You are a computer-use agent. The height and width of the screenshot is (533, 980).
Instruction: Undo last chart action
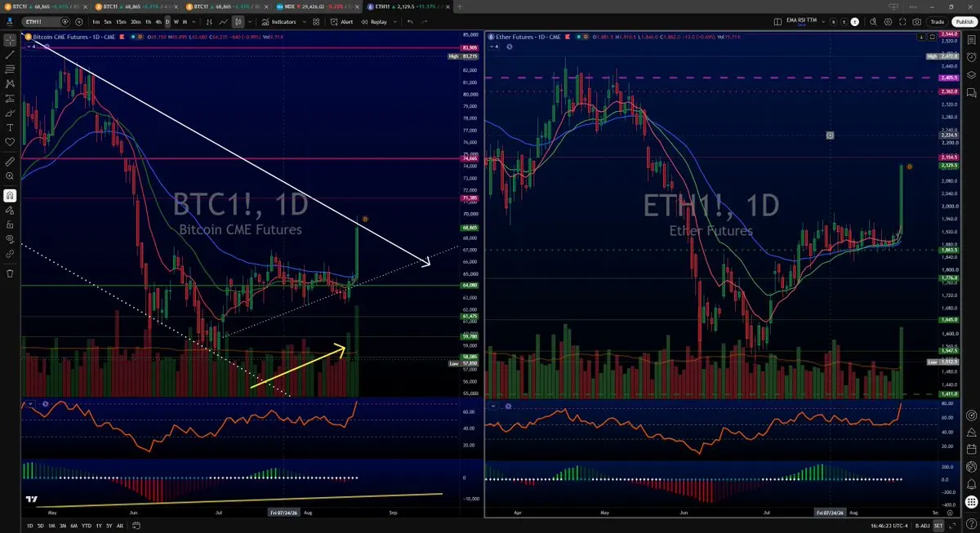tap(410, 21)
